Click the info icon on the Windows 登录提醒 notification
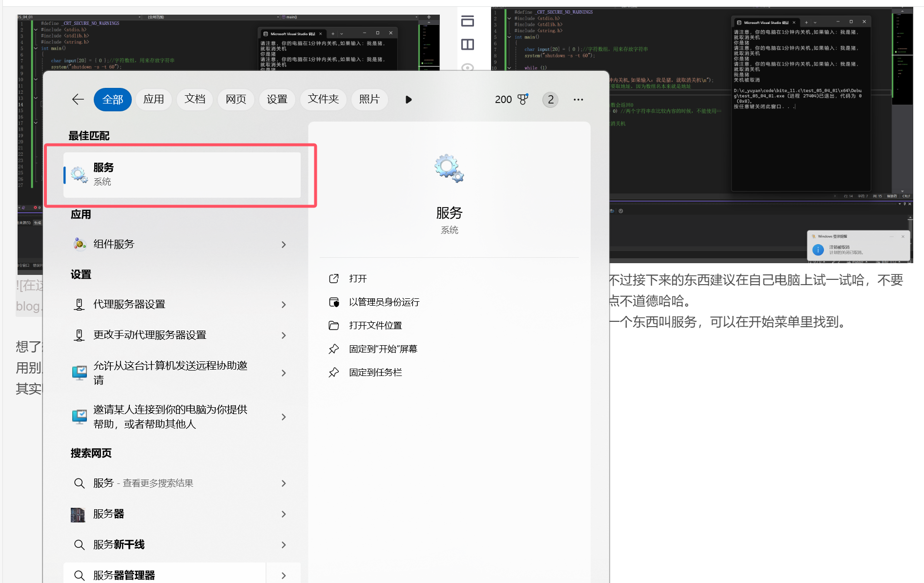 818,249
